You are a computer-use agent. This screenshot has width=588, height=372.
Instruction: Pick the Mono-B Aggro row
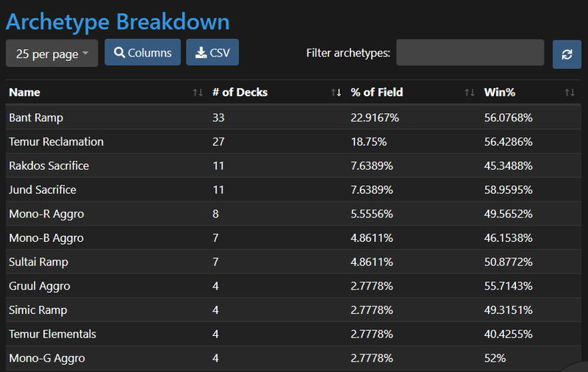pos(293,237)
